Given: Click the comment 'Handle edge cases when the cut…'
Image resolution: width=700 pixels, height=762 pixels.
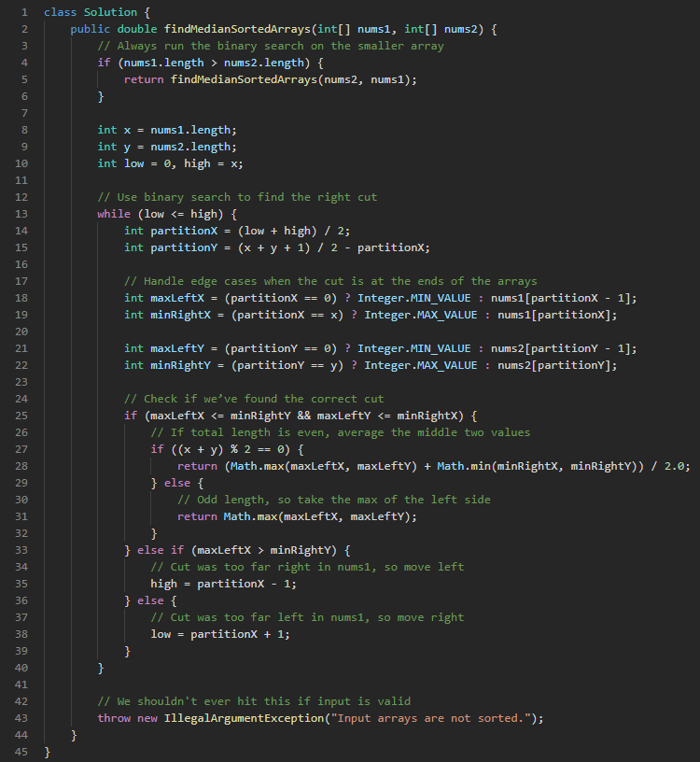Looking at the screenshot, I should point(330,281).
